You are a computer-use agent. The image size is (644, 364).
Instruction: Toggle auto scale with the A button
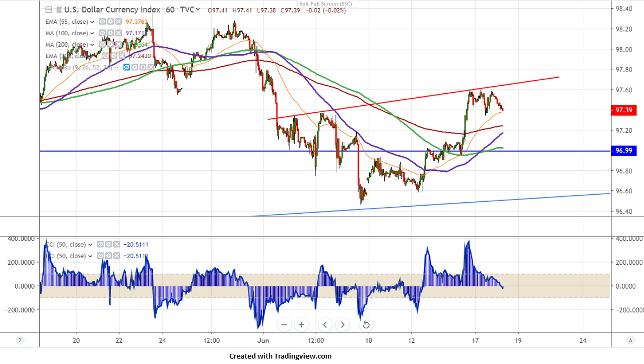pyautogui.click(x=630, y=340)
